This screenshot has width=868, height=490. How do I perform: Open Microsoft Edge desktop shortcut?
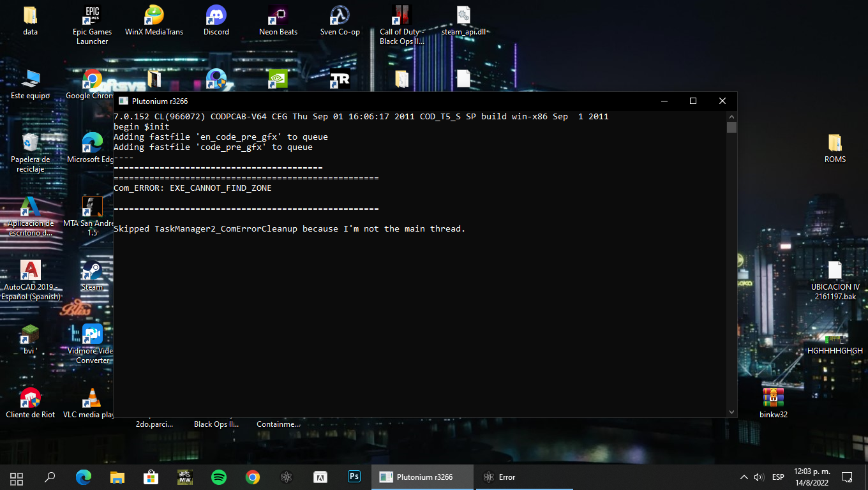tap(91, 148)
